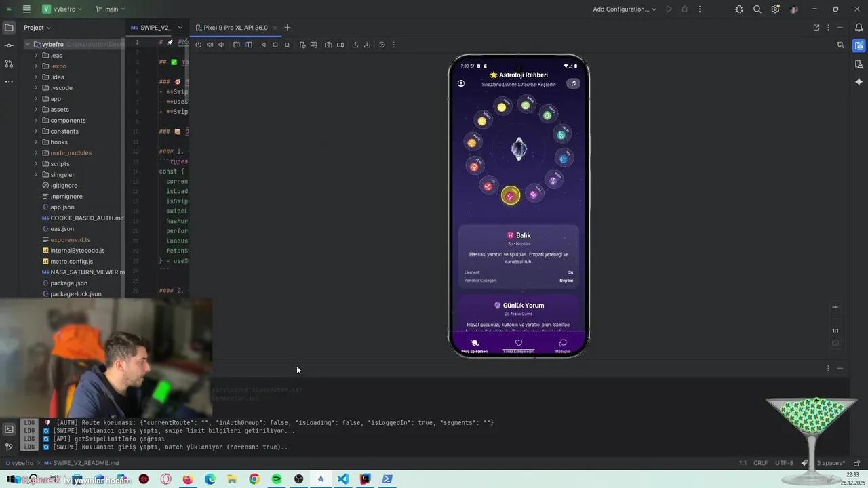Open Visual Studio Code from taskbar
The height and width of the screenshot is (488, 868).
click(x=342, y=479)
